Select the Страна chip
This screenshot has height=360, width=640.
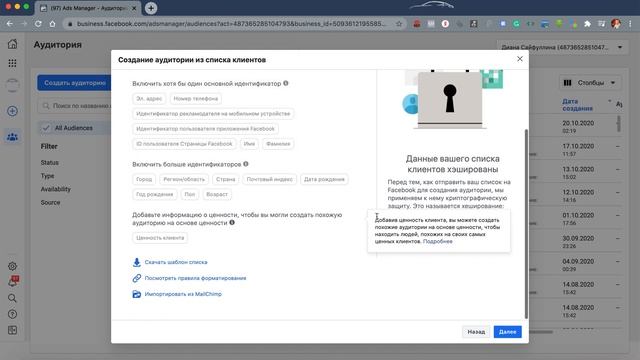tap(226, 179)
